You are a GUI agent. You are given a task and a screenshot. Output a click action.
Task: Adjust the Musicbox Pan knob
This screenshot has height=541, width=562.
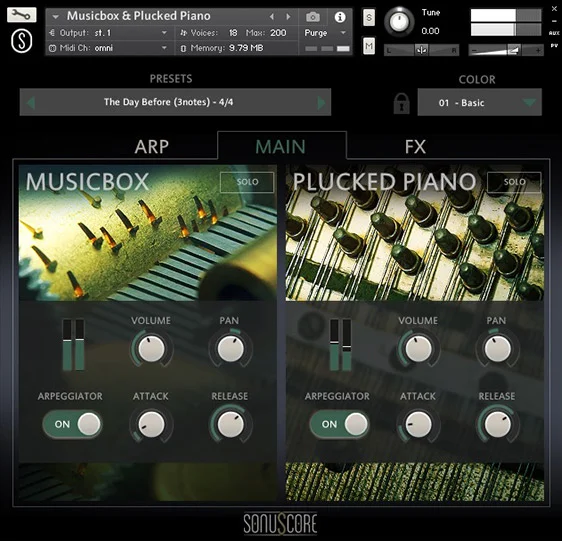[x=230, y=349]
